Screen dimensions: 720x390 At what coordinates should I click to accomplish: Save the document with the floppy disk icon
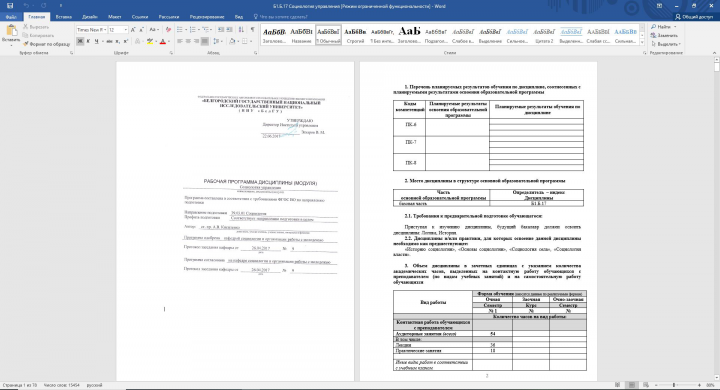(10, 6)
